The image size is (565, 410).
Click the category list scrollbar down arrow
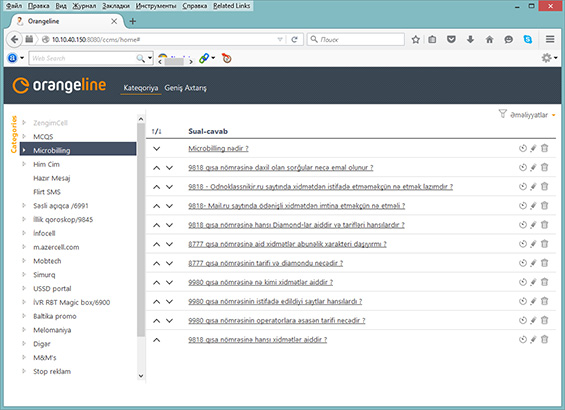coord(141,375)
